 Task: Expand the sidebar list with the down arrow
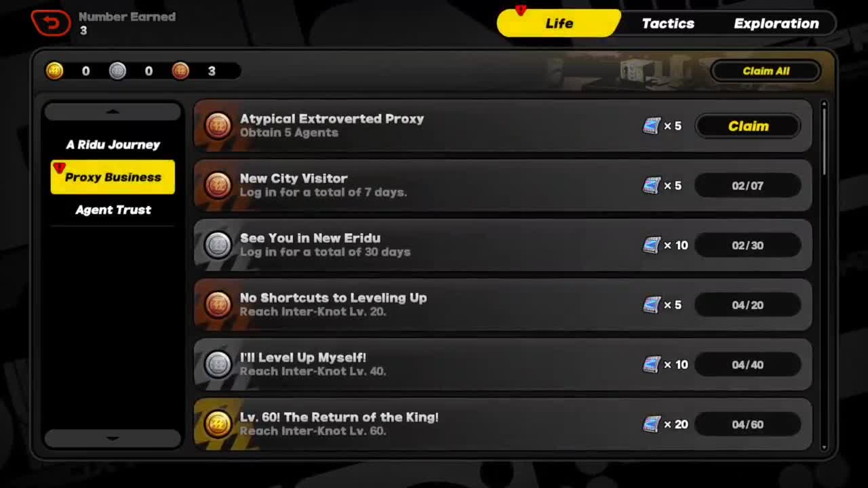(113, 439)
